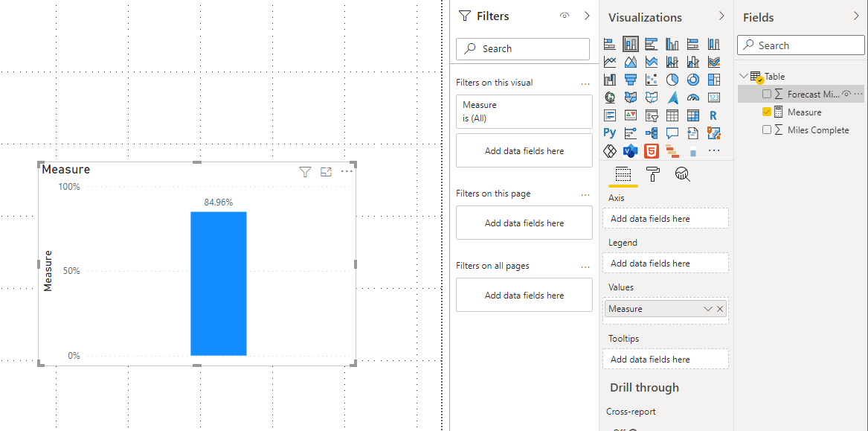The width and height of the screenshot is (868, 431).
Task: Select the ArcGIS Maps arrow visualization
Action: pyautogui.click(x=672, y=98)
